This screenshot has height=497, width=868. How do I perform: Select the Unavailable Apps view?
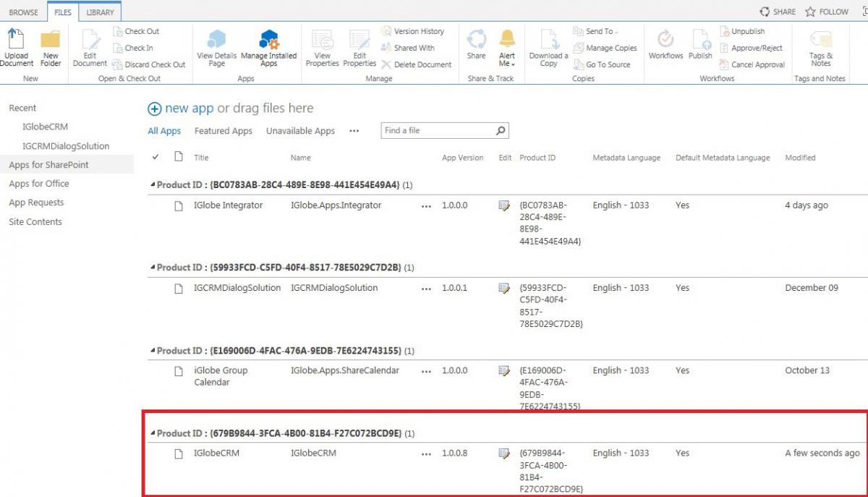300,131
